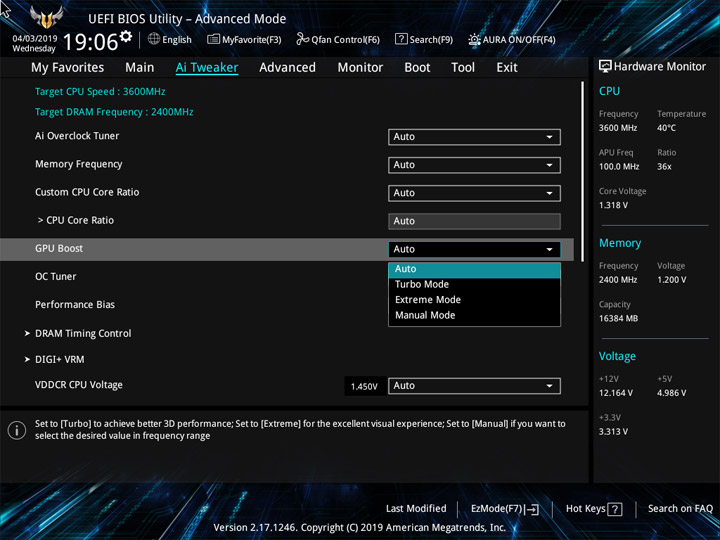Open MyFavorite(F3) shortcut
Screen dimensions: 720x540
[244, 39]
